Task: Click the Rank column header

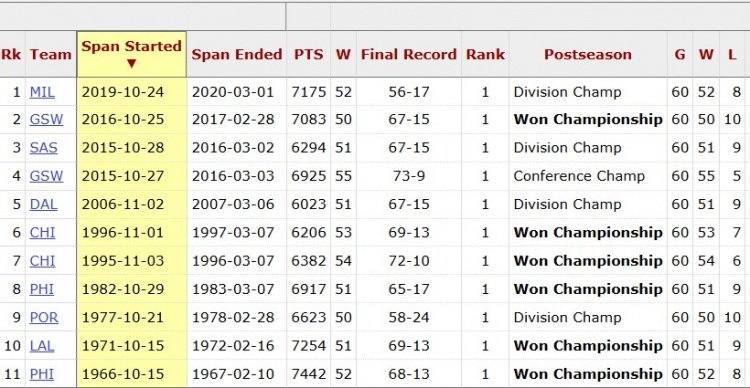Action: click(x=485, y=55)
